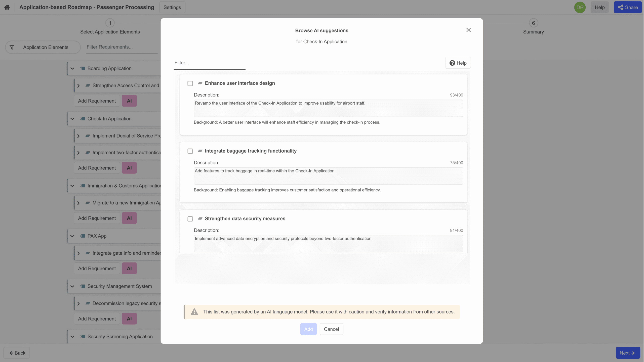The height and width of the screenshot is (362, 644).
Task: Click Share button with share icon
Action: [627, 7]
